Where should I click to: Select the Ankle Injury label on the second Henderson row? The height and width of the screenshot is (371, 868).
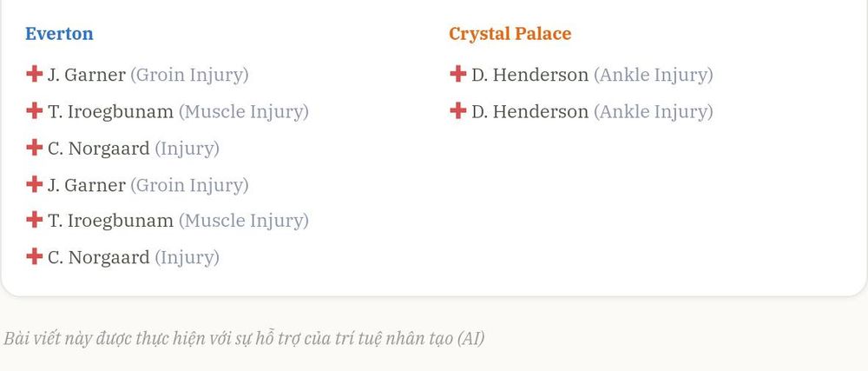(654, 112)
